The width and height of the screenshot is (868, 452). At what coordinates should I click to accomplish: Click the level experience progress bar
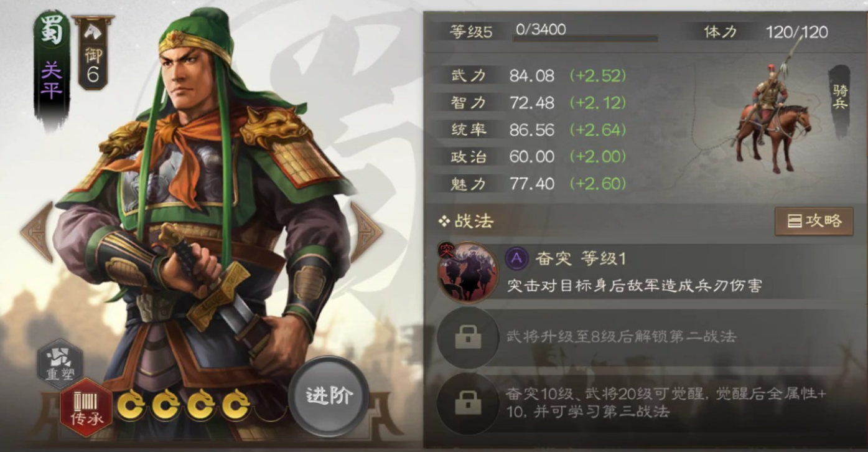(x=585, y=39)
